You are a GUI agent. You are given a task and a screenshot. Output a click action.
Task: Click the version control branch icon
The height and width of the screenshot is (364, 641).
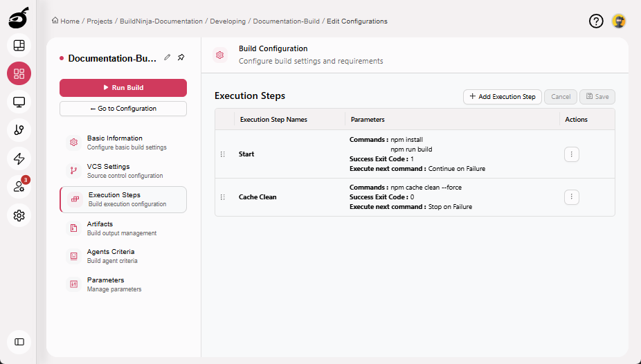[x=19, y=130]
